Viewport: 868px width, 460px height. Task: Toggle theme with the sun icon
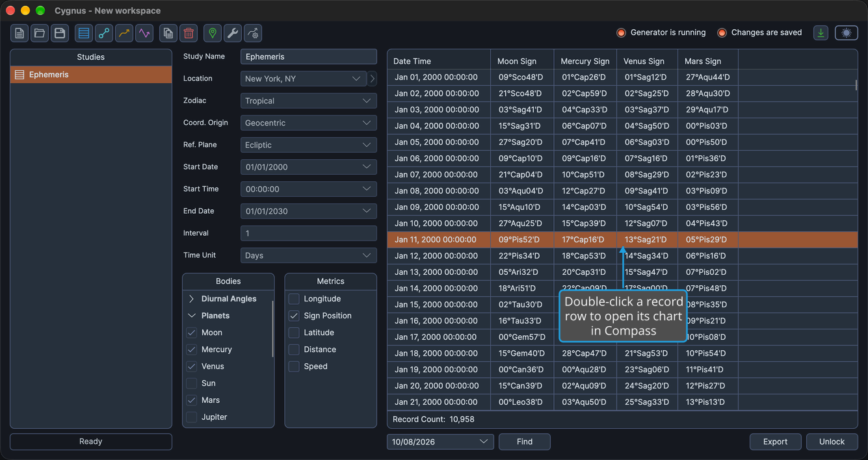847,32
